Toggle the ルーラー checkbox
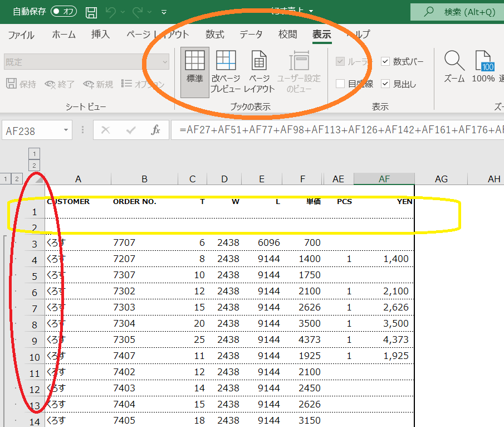This screenshot has height=427, width=504. coord(340,61)
